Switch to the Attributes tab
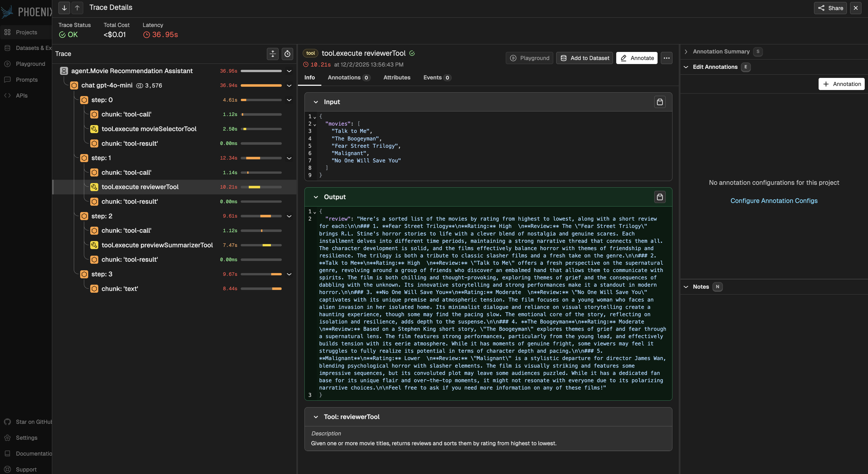The width and height of the screenshot is (868, 474). click(x=397, y=78)
